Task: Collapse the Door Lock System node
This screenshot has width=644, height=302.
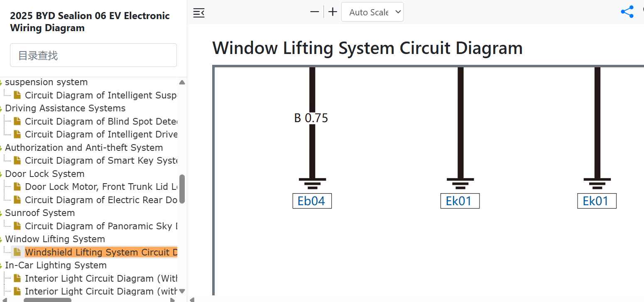Action: (x=1, y=174)
